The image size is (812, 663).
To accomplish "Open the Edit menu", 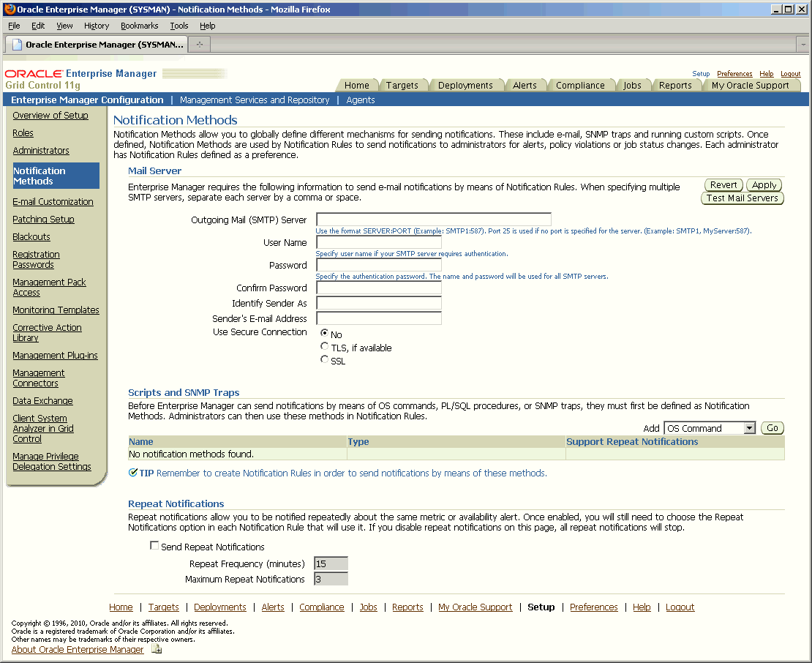I will point(38,26).
